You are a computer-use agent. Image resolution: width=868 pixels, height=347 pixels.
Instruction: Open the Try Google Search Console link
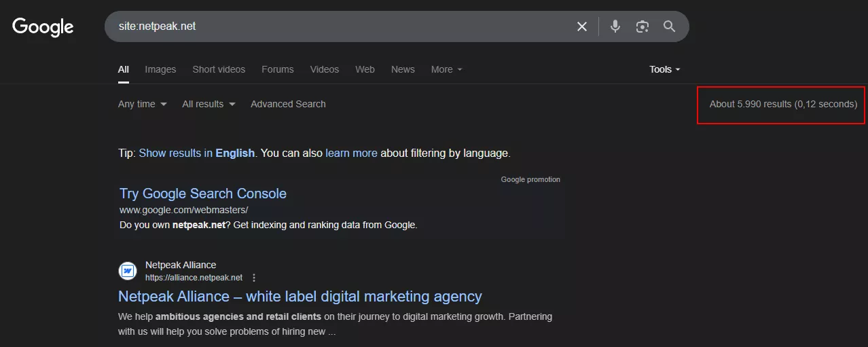point(203,194)
